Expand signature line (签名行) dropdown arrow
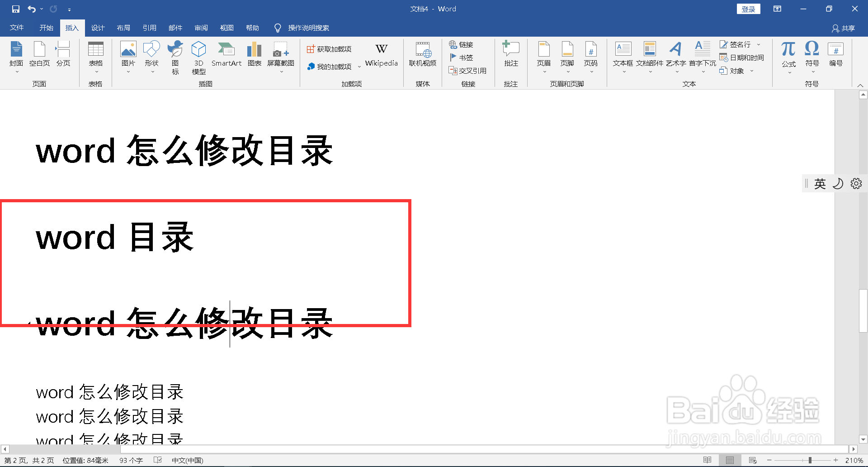The width and height of the screenshot is (868, 467). coord(759,44)
